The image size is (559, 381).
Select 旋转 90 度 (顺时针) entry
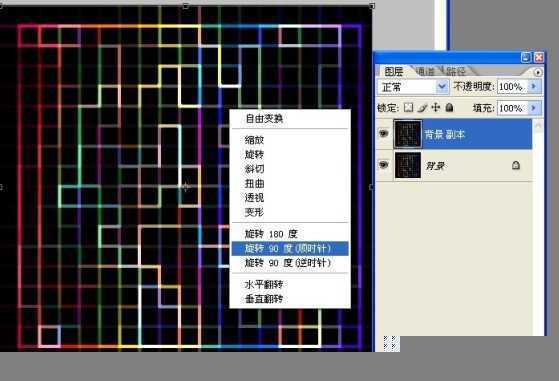point(290,248)
